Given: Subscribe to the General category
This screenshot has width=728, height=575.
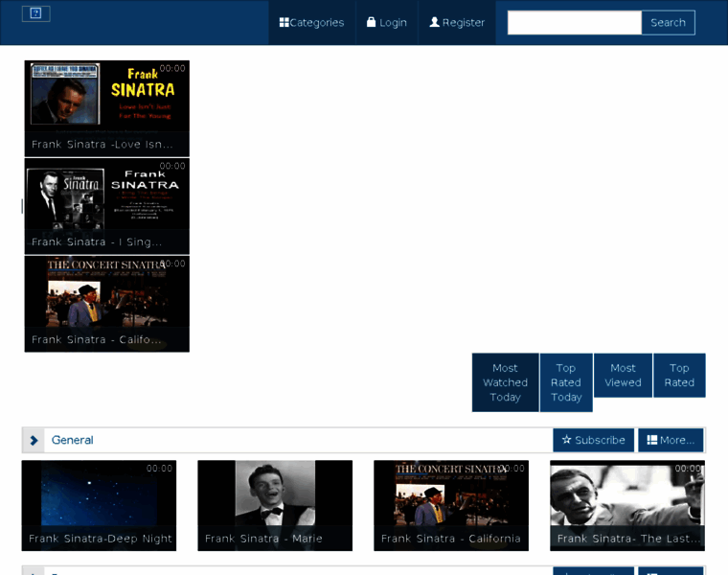Looking at the screenshot, I should pyautogui.click(x=593, y=440).
